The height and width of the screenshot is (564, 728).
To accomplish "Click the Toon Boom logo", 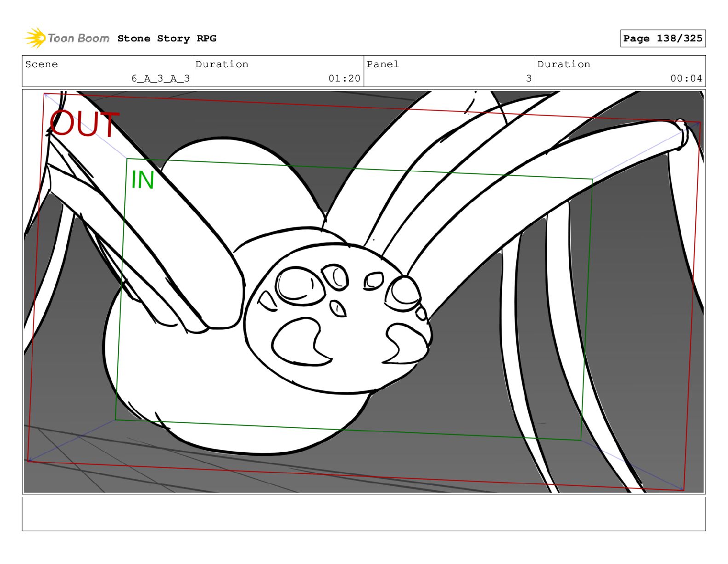I will tap(67, 38).
